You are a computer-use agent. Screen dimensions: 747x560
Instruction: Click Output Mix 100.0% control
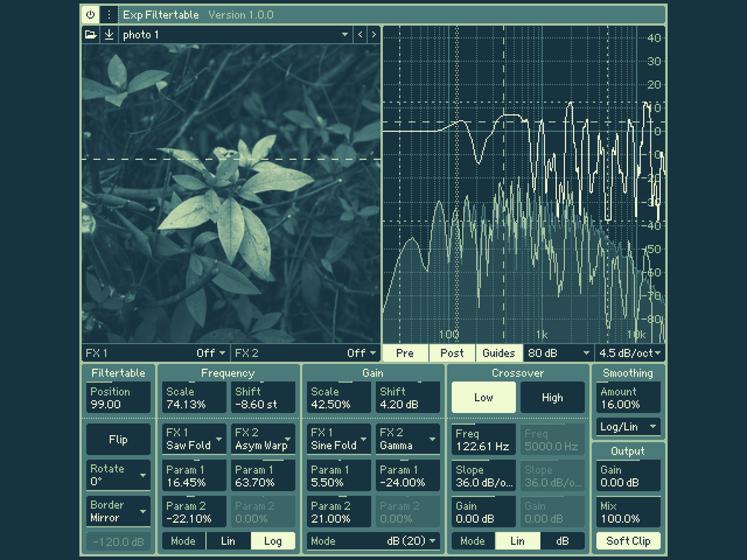pyautogui.click(x=628, y=512)
